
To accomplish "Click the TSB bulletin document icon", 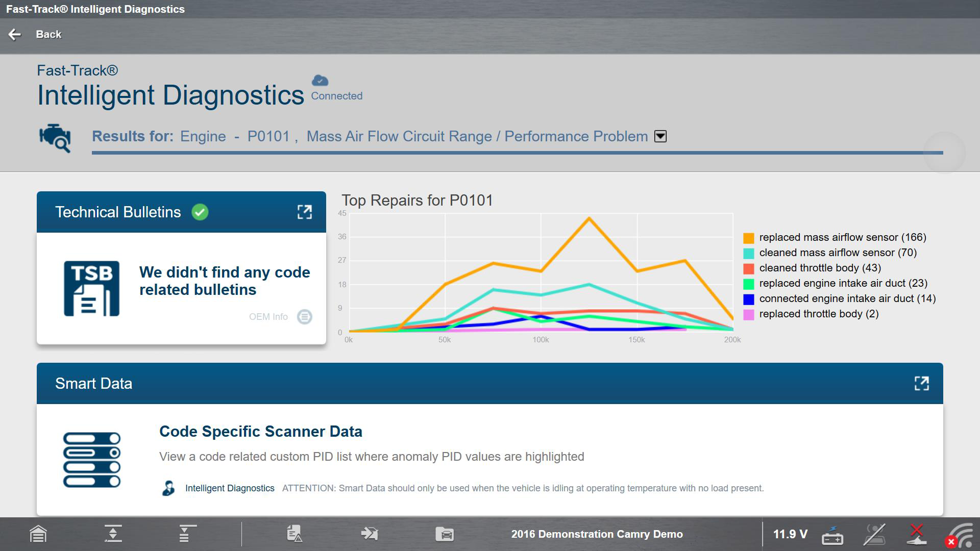I will 92,289.
